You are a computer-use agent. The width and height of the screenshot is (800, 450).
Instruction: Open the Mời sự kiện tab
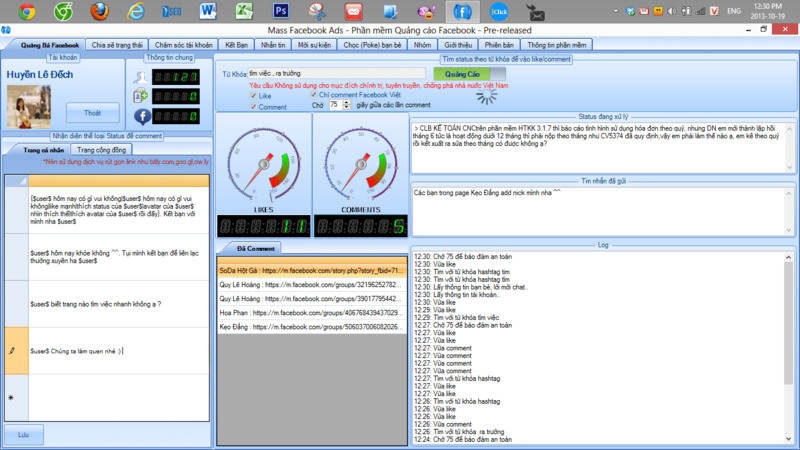[314, 45]
